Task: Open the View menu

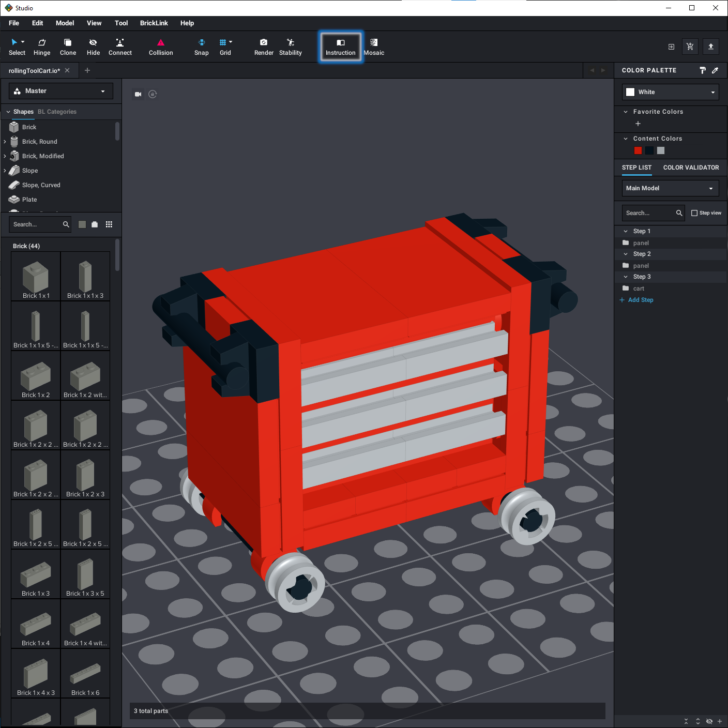Action: pos(94,23)
